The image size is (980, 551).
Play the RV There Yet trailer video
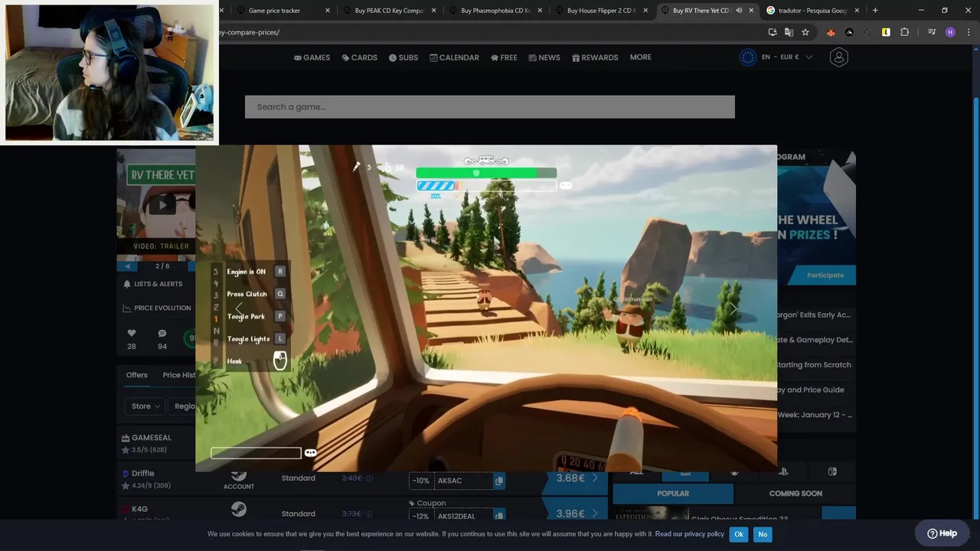point(162,205)
